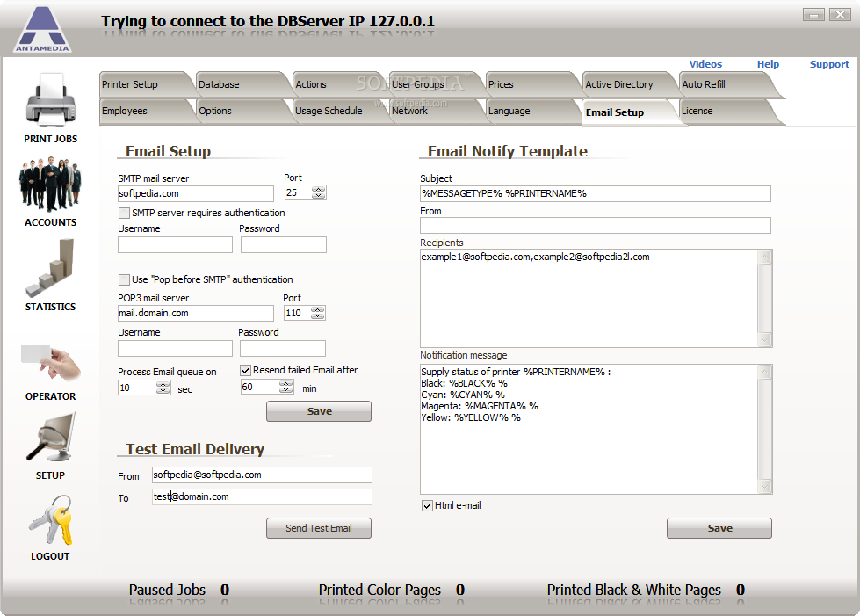This screenshot has height=616, width=860.
Task: Click the SMTP Username field
Action: point(175,244)
